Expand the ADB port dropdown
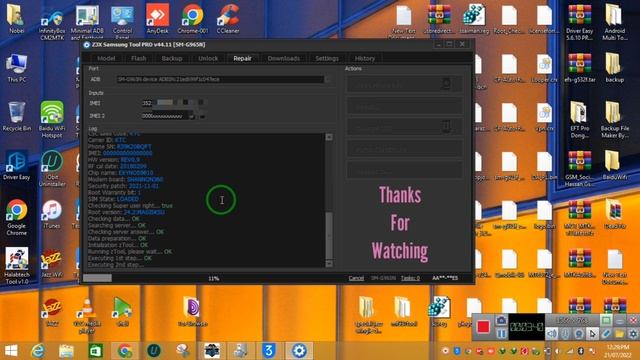The height and width of the screenshot is (360, 640). click(328, 79)
